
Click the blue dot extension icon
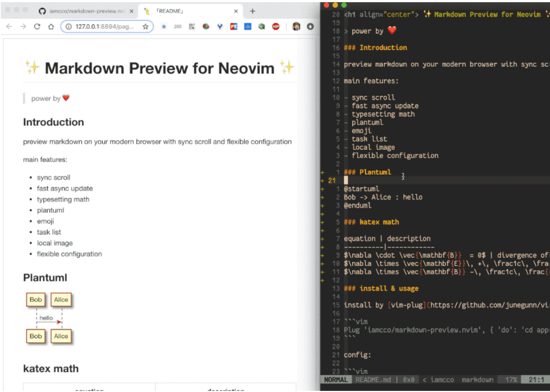tap(164, 26)
